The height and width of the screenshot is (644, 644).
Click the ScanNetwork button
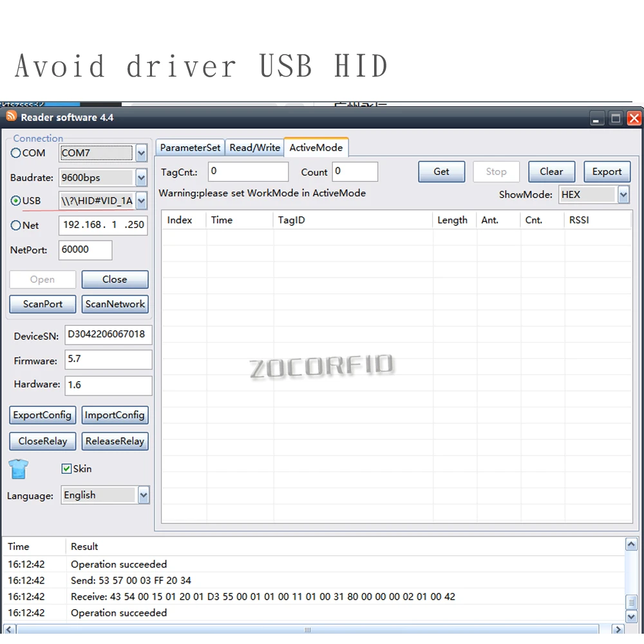115,304
